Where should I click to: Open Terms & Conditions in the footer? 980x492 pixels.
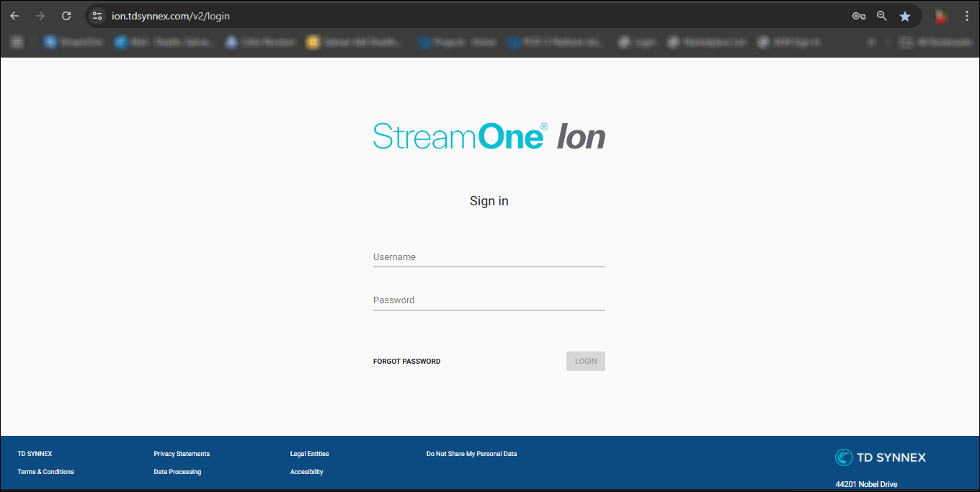pos(45,472)
